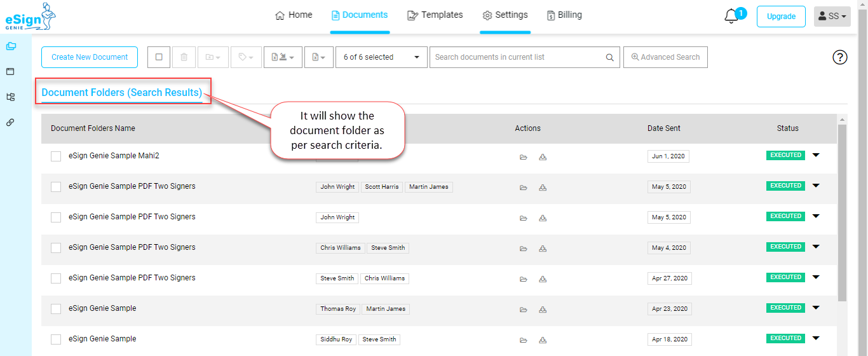Open folder icon in the row with only John Wright
This screenshot has width=868, height=356.
(x=524, y=218)
